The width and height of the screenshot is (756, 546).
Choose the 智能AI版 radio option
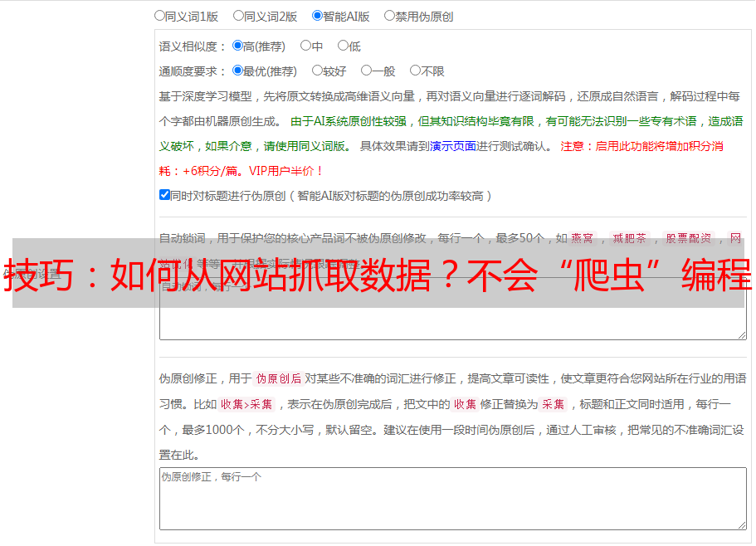tap(317, 16)
